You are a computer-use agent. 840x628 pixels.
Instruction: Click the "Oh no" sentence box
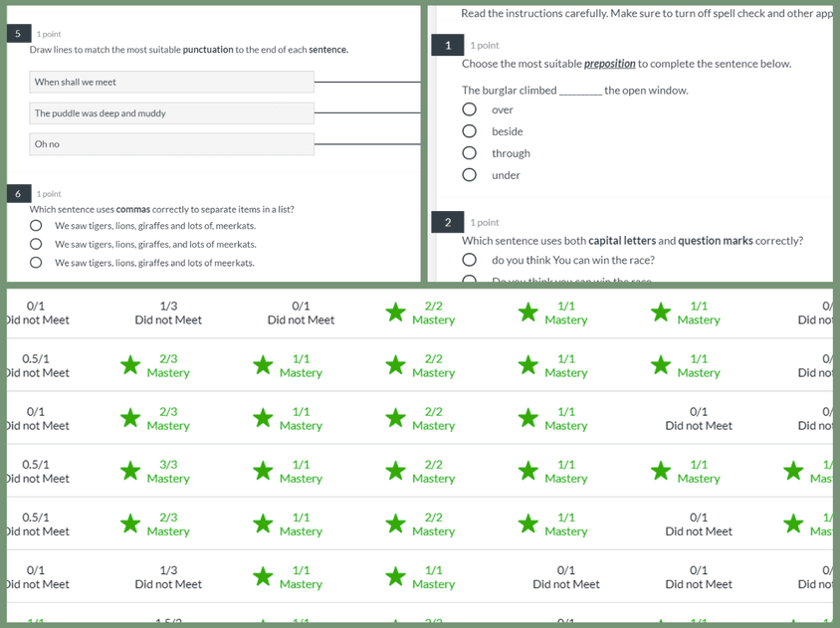(x=172, y=144)
